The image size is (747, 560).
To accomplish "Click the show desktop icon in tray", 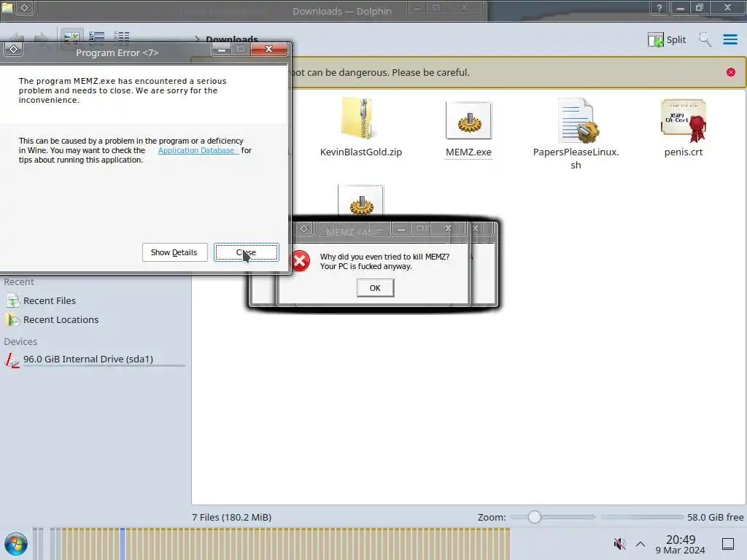I will tap(728, 544).
